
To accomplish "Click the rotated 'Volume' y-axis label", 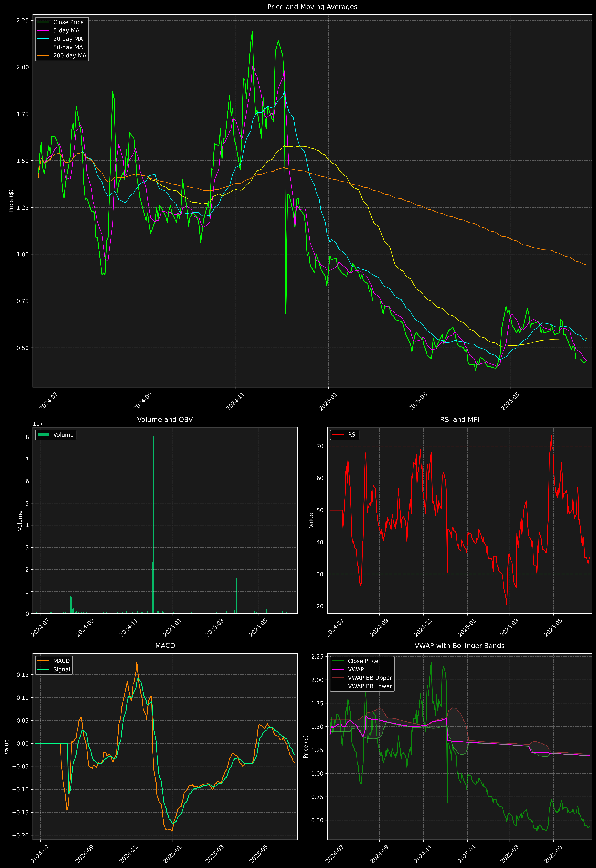I will coord(20,520).
